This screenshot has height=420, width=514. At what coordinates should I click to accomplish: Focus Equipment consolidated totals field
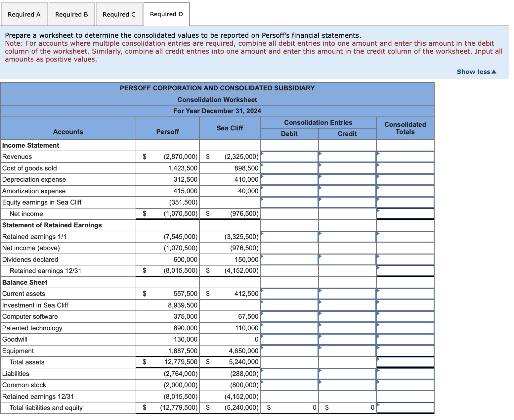[405, 351]
